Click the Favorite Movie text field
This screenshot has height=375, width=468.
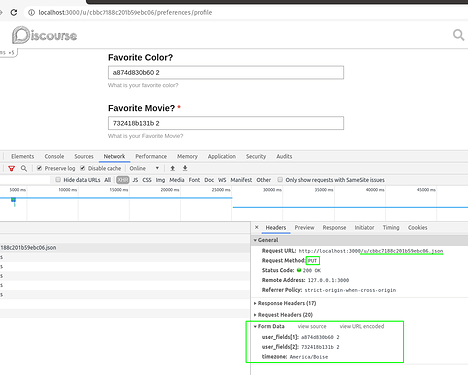pos(226,123)
